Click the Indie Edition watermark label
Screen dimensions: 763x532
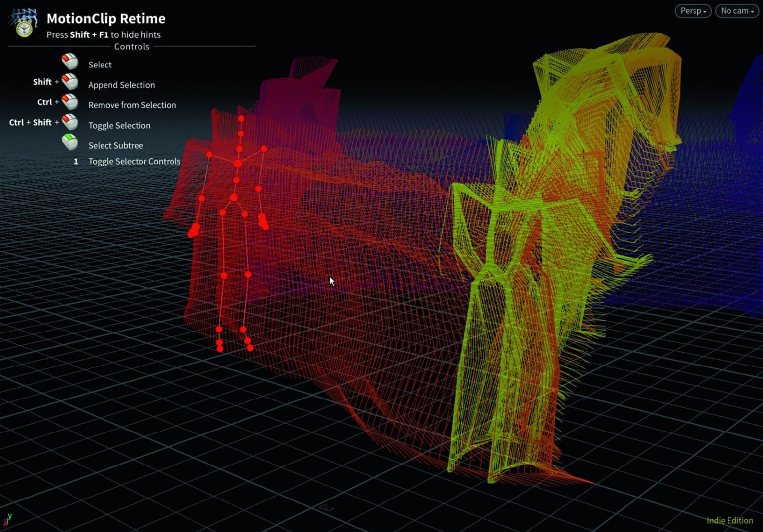(x=729, y=520)
